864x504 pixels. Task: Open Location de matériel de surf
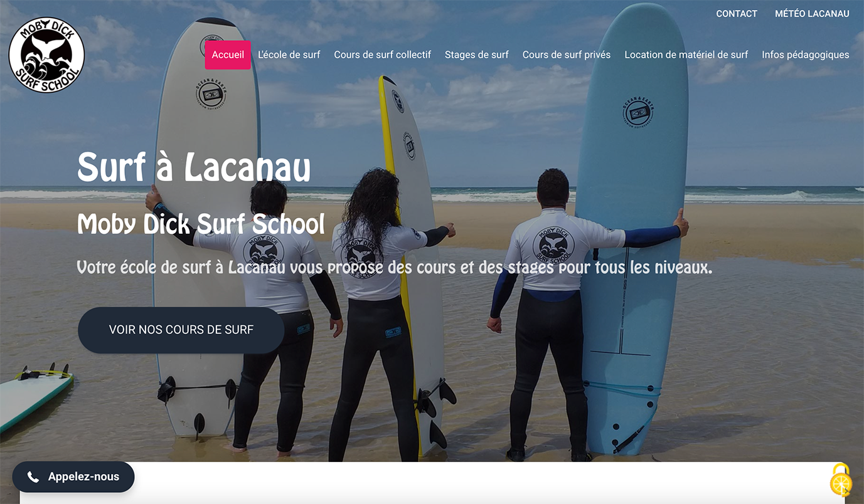coord(686,55)
